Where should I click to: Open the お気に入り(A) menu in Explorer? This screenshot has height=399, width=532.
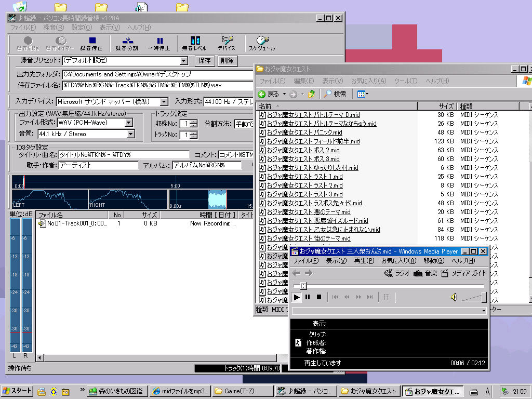point(368,81)
